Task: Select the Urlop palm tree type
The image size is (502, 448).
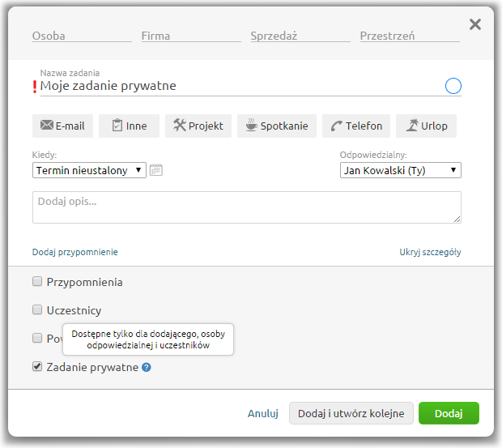Action: 427,126
